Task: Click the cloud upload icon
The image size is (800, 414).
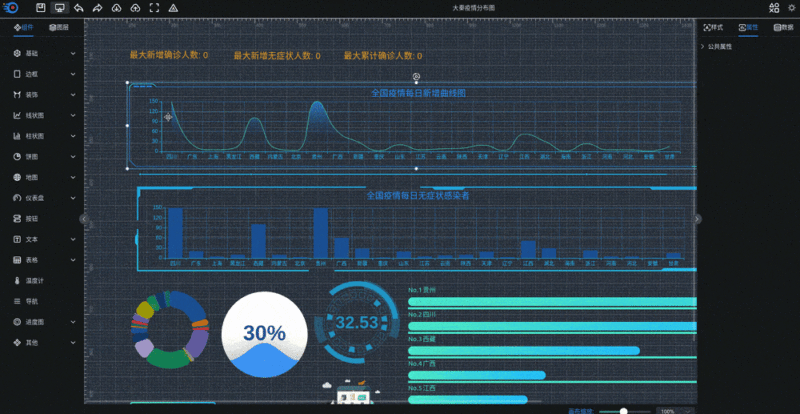Action: tap(135, 7)
